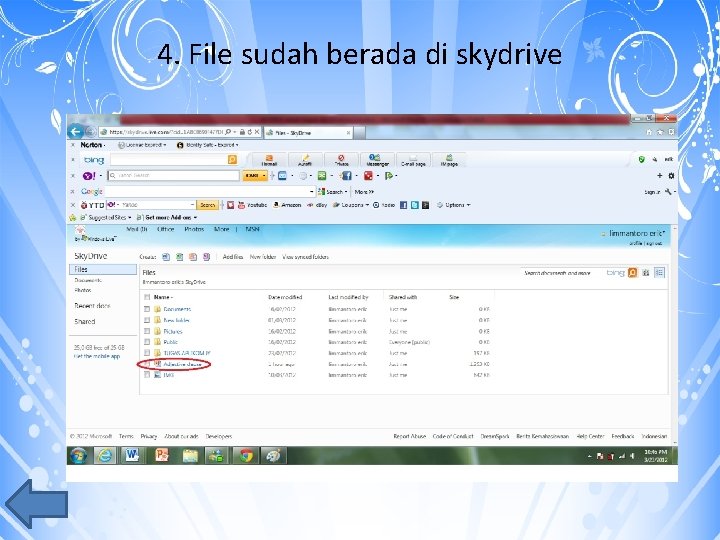
Task: Click the YTD toolbar Search button
Action: (208, 205)
